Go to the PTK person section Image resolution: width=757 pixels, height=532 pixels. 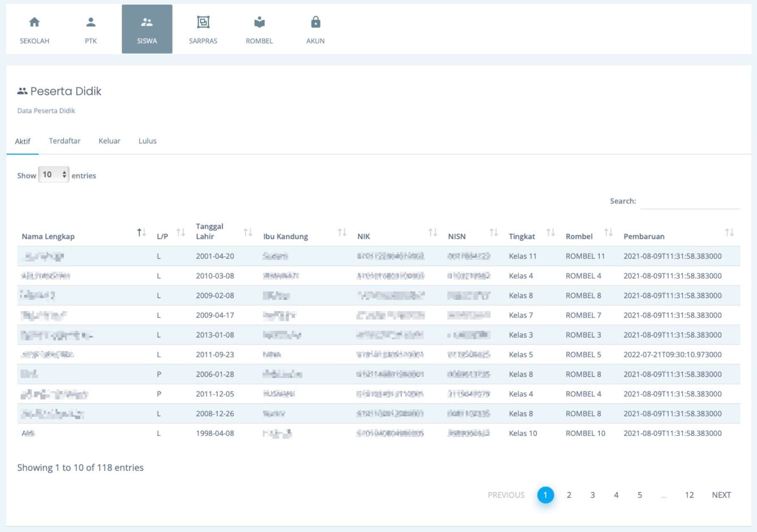(x=91, y=29)
